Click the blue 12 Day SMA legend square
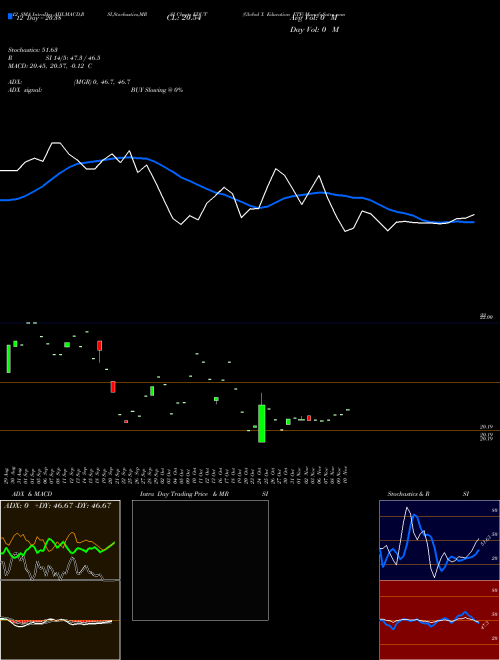500x660 pixels. tap(10, 17)
